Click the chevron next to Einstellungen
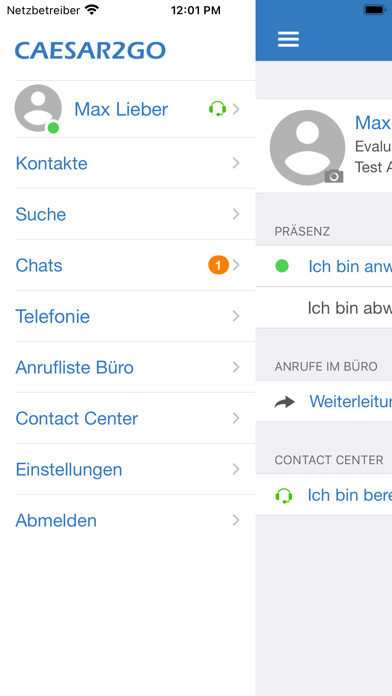392x696 pixels. pyautogui.click(x=236, y=469)
